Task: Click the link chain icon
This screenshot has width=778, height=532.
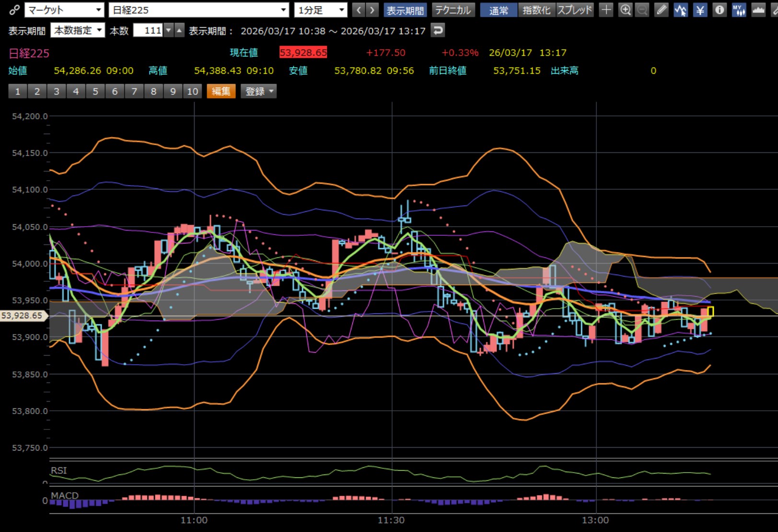Action: (14, 10)
